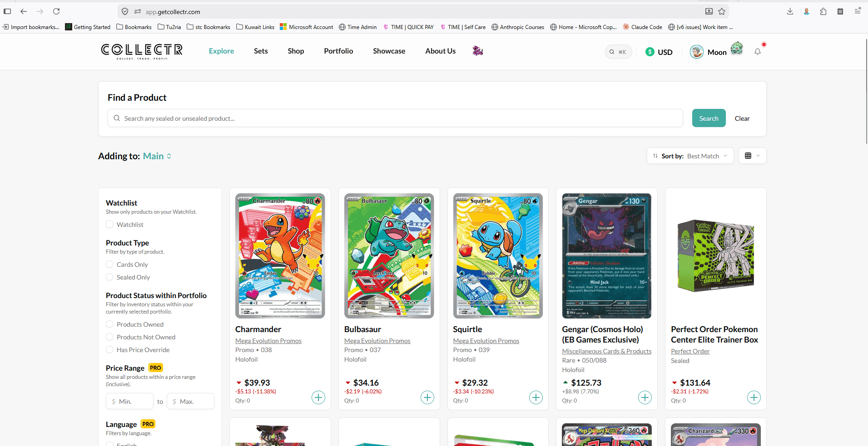Viewport: 868px width, 446px height.
Task: Click the browser sidebar toggle icon
Action: (x=7, y=11)
